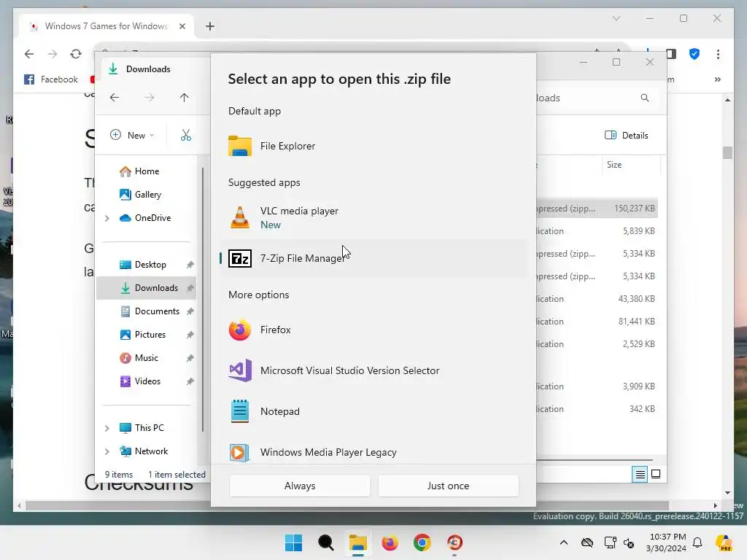Pick Firefox to open the zip
The height and width of the screenshot is (560, 747).
[x=373, y=330]
